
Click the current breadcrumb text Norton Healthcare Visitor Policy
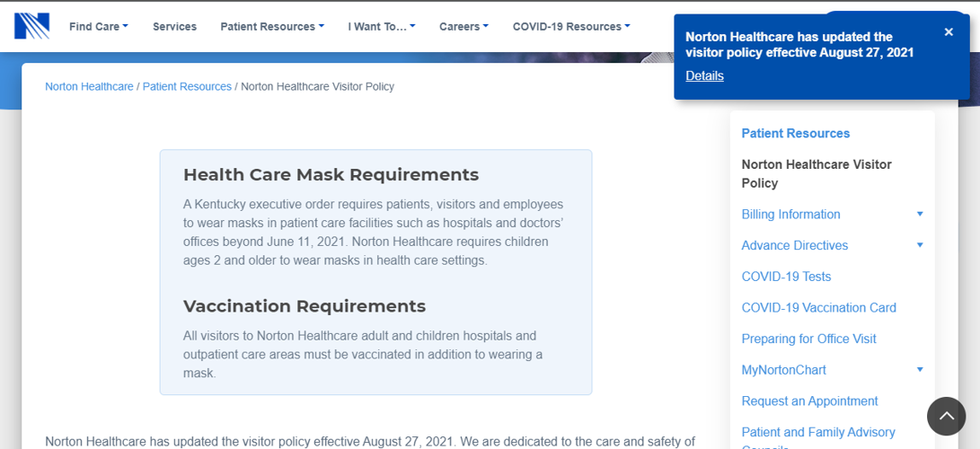pos(317,86)
